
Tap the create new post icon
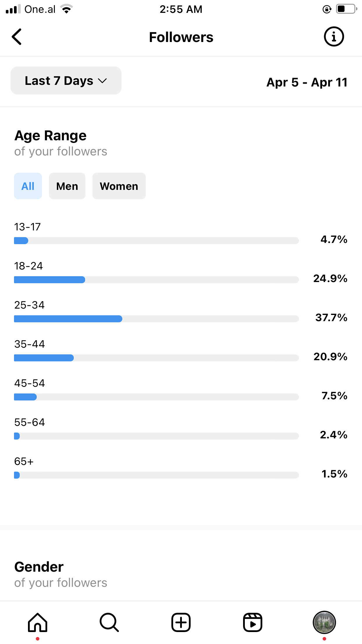(181, 622)
